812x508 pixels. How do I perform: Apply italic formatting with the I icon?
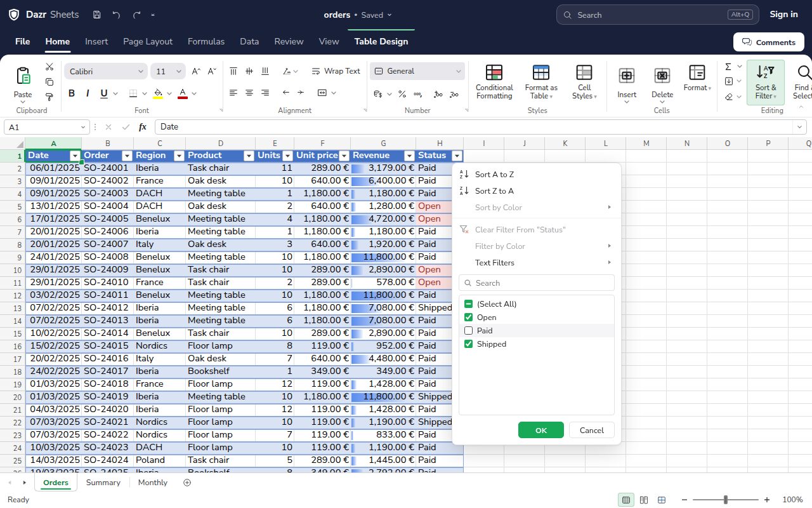pyautogui.click(x=88, y=93)
